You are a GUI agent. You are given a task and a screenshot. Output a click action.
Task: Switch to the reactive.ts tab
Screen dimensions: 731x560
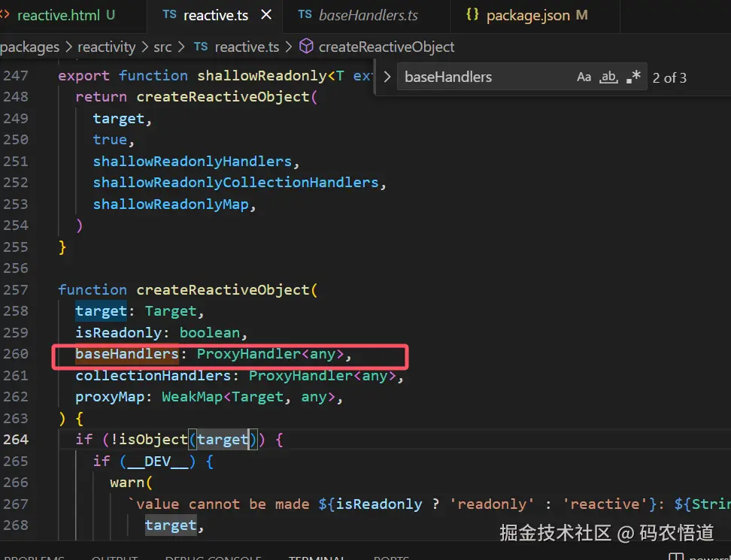click(x=215, y=15)
